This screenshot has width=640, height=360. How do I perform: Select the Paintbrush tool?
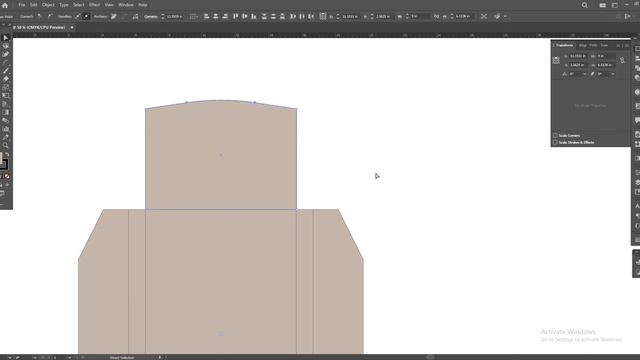pos(6,71)
